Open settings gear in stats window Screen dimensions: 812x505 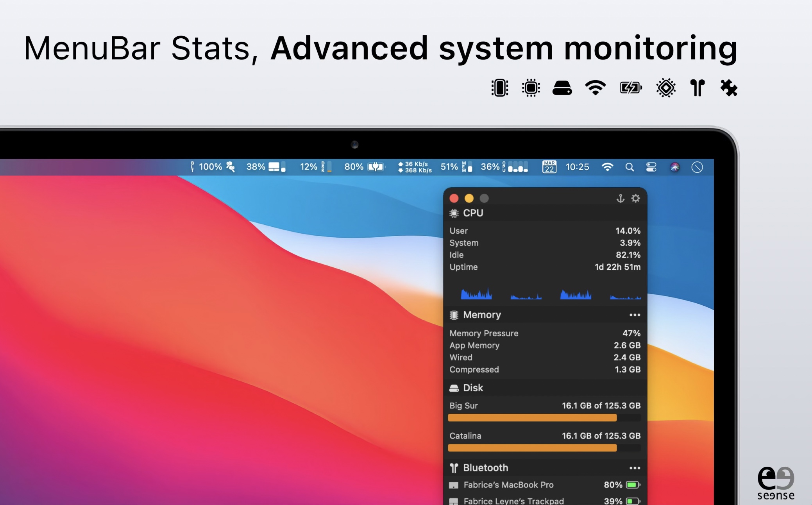pos(636,199)
